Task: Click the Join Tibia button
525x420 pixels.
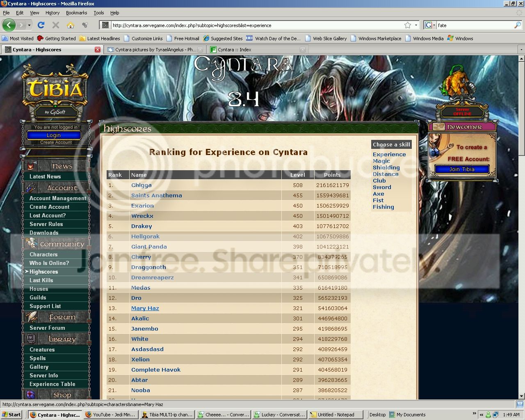Action: point(462,169)
